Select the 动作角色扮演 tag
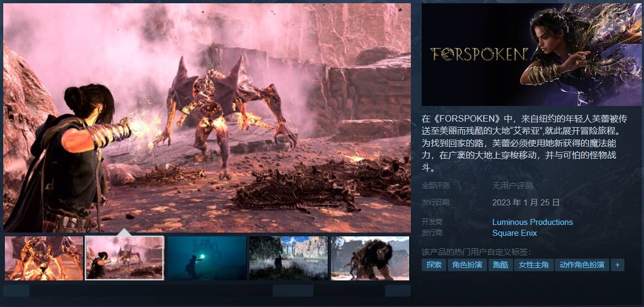The width and height of the screenshot is (644, 307). pyautogui.click(x=582, y=265)
